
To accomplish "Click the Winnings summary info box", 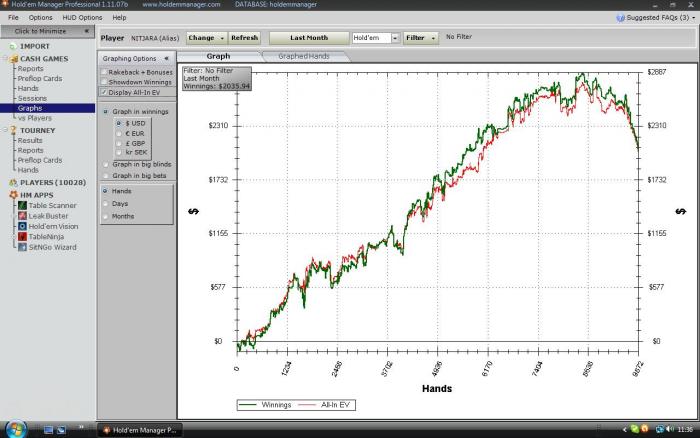I will point(217,79).
